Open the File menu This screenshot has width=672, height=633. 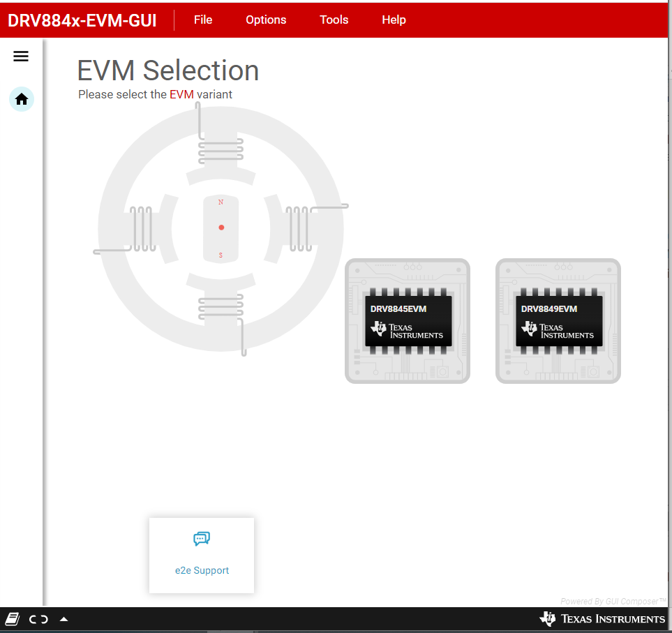click(202, 20)
